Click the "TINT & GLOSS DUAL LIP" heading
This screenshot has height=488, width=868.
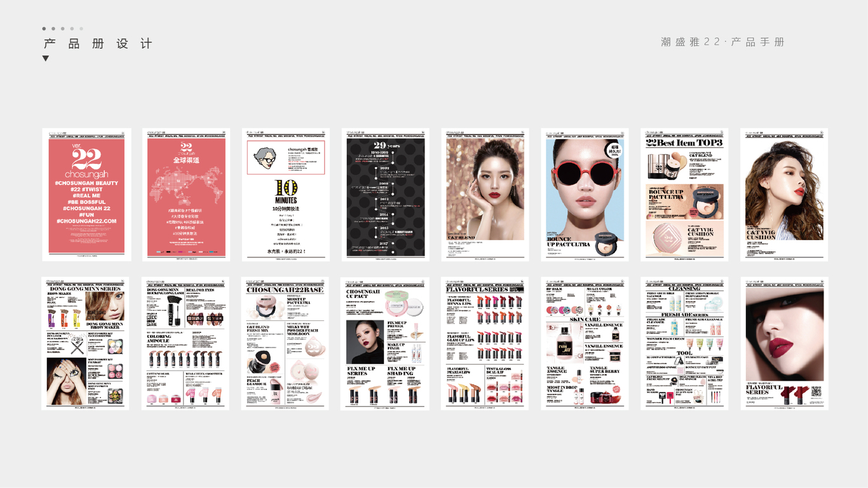click(499, 369)
